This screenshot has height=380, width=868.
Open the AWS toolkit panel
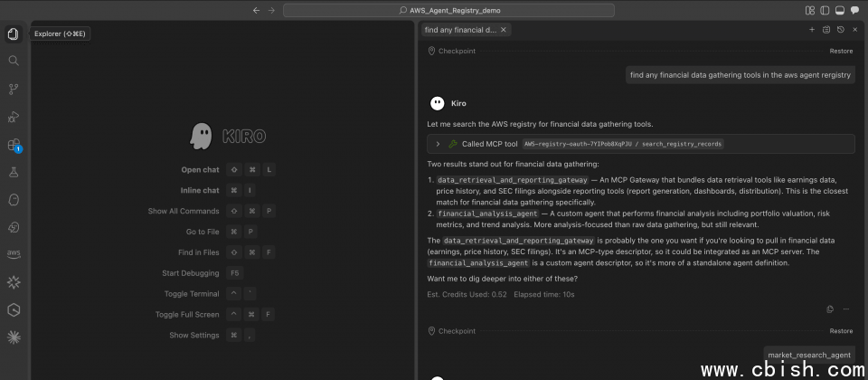14,254
